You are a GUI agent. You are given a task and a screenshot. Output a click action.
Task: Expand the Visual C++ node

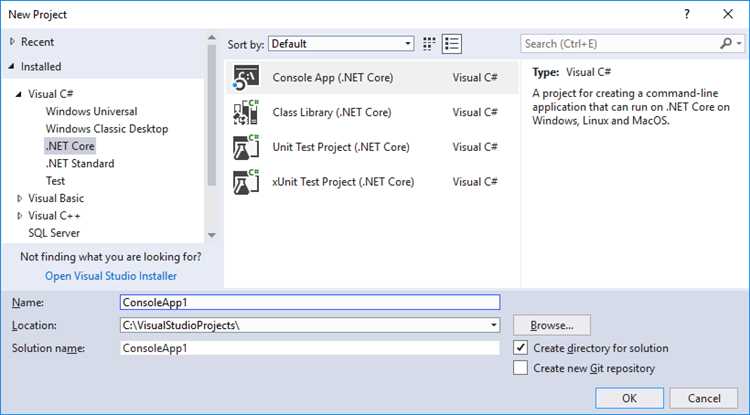[x=20, y=216]
